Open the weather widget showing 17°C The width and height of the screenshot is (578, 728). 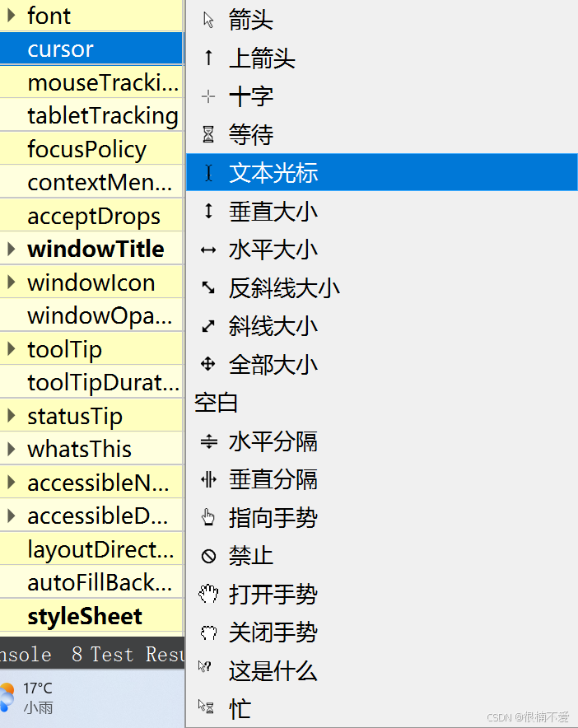pyautogui.click(x=28, y=698)
